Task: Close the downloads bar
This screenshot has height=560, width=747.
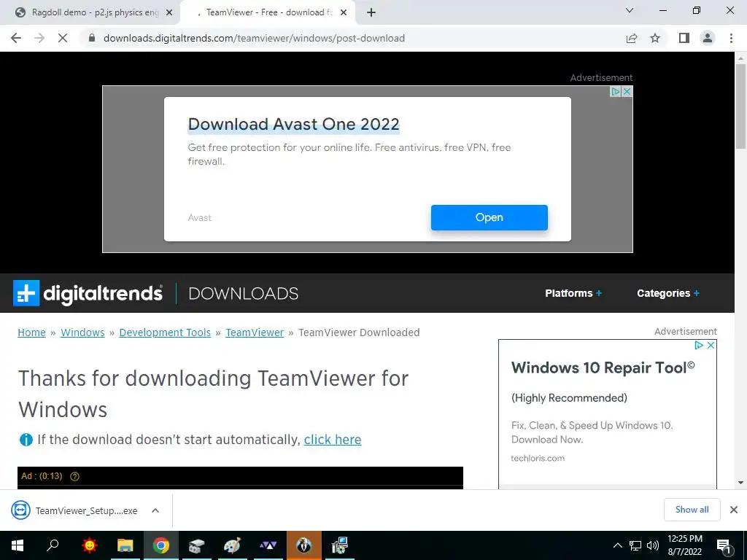Action: (734, 510)
